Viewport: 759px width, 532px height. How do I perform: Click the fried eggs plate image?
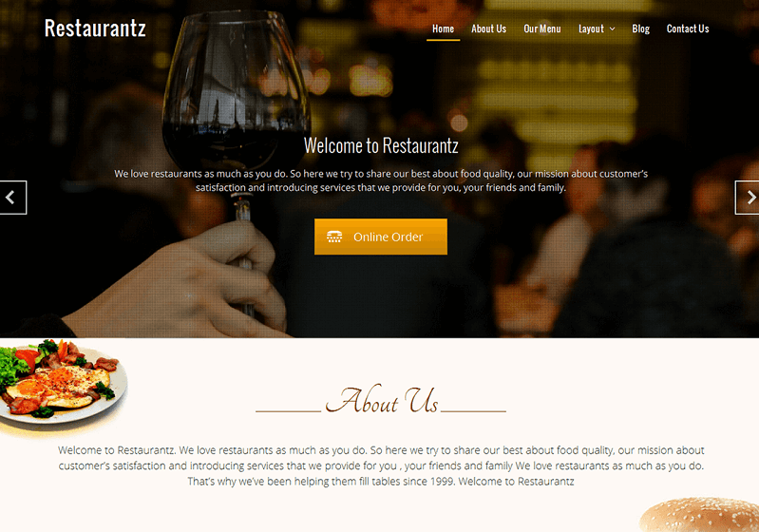pyautogui.click(x=61, y=383)
